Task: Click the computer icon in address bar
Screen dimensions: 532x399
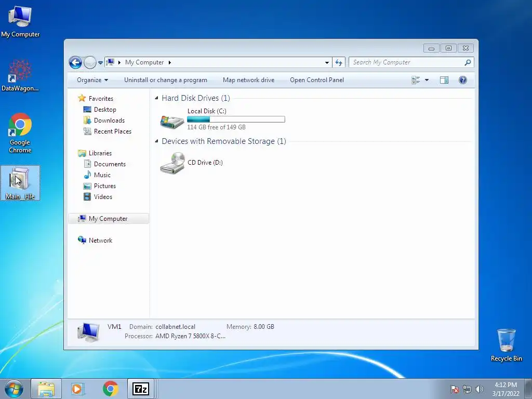Action: [110, 62]
